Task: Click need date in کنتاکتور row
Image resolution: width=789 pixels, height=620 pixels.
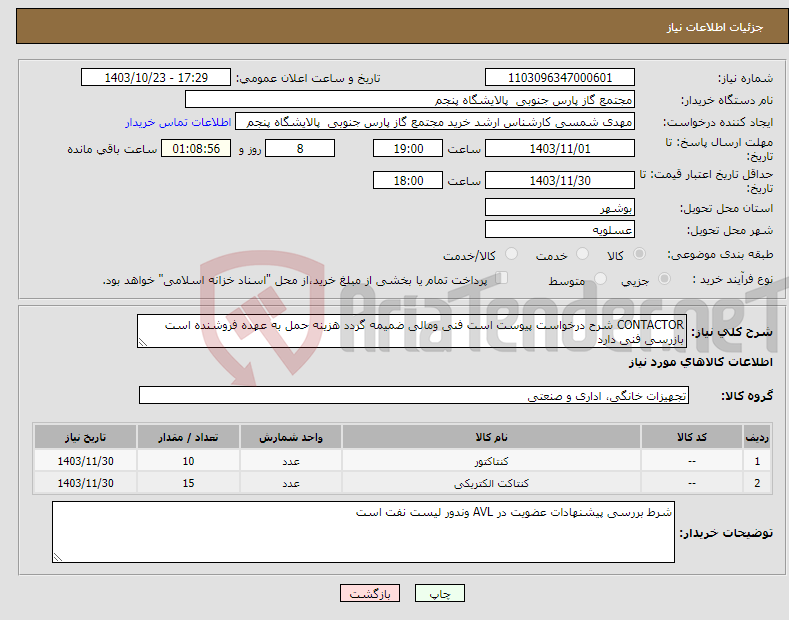Action: (x=86, y=461)
